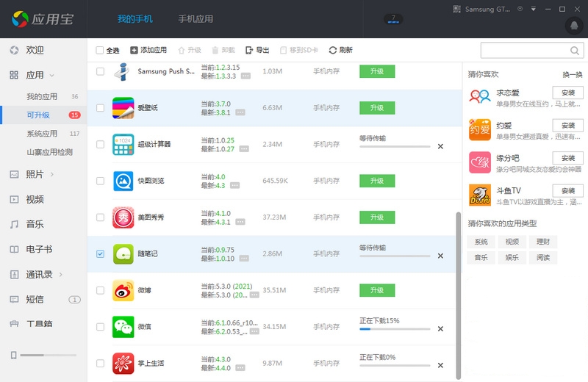
Task: Open the title bar dropdown arrow menu
Action: pyautogui.click(x=533, y=9)
